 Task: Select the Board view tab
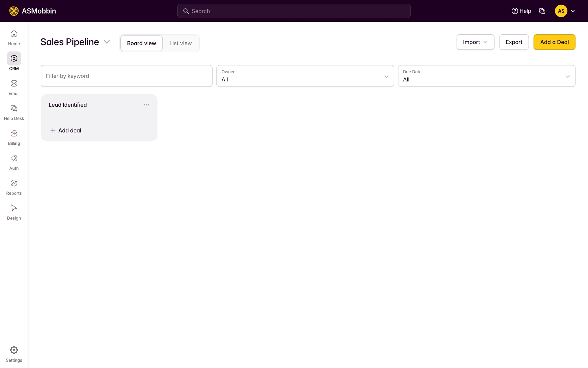[141, 43]
